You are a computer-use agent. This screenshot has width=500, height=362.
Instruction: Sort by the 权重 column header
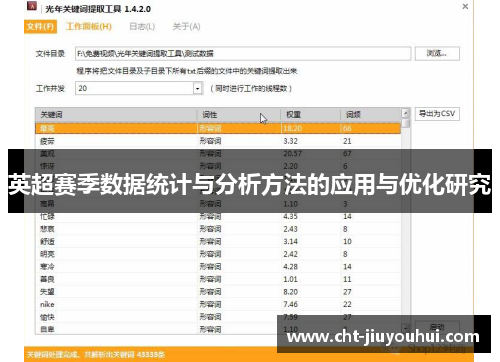[x=310, y=115]
